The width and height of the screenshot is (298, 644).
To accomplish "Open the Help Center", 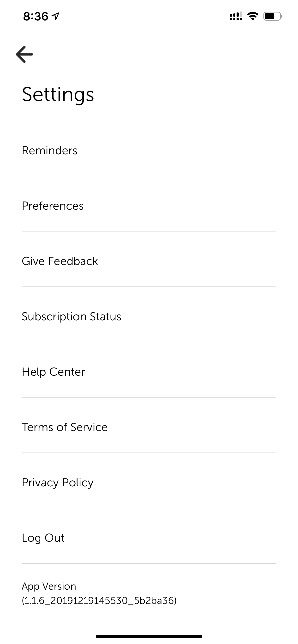I will tap(149, 372).
